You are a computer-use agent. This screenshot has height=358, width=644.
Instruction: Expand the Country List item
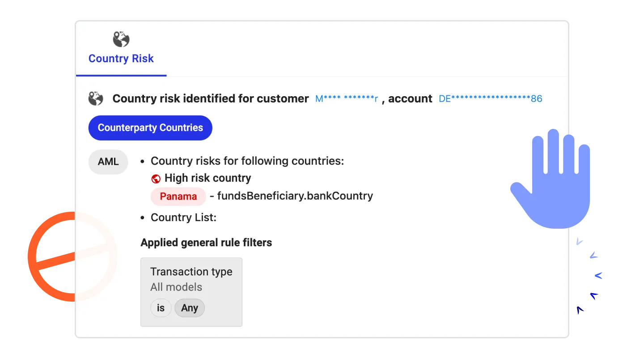point(183,217)
